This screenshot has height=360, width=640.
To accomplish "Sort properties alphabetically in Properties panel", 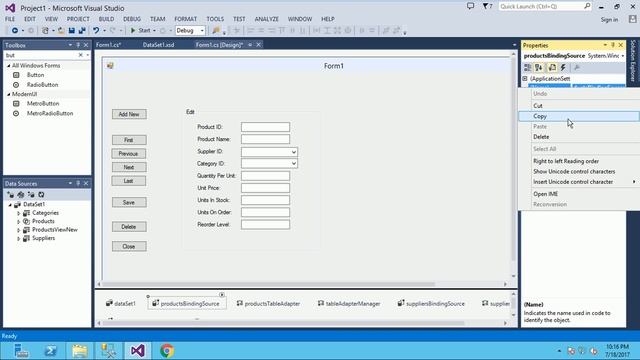I will click(539, 67).
